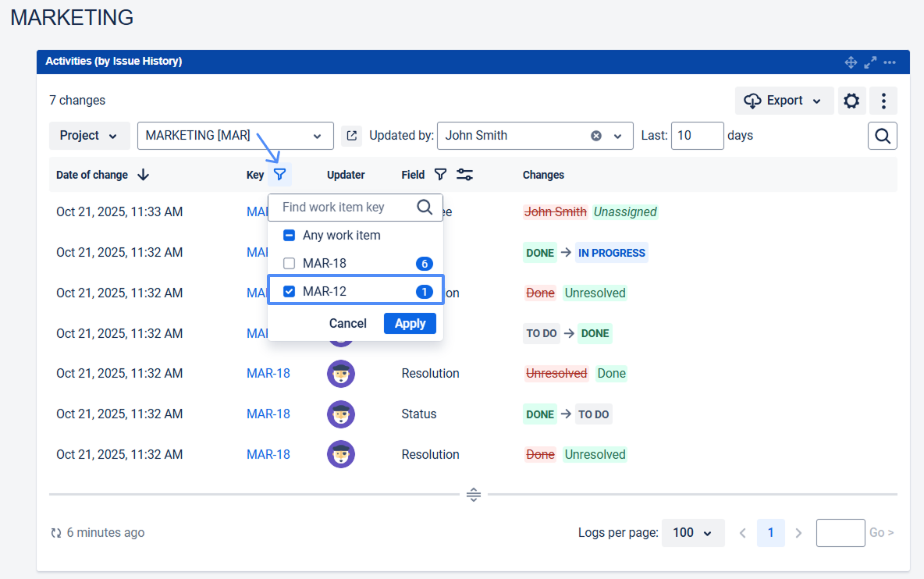Open the Logs per page dropdown

tap(693, 533)
